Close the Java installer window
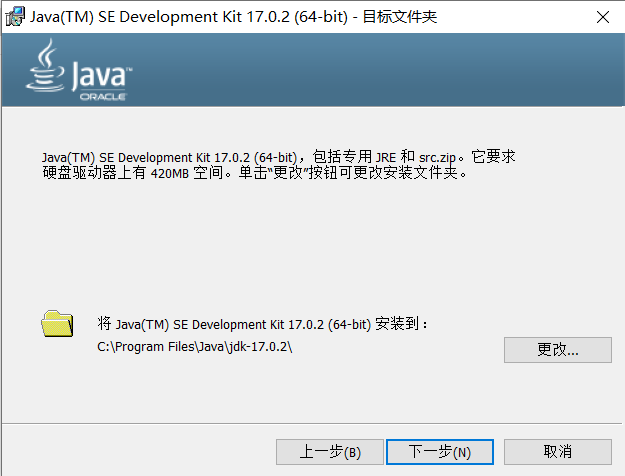This screenshot has height=476, width=625. [603, 17]
